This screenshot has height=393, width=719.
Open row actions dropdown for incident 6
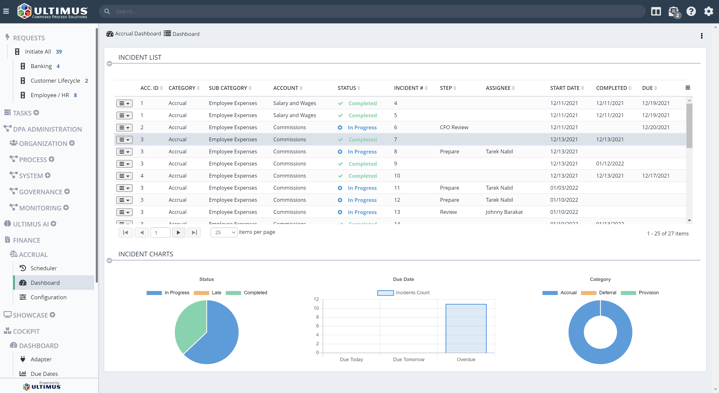coord(124,127)
